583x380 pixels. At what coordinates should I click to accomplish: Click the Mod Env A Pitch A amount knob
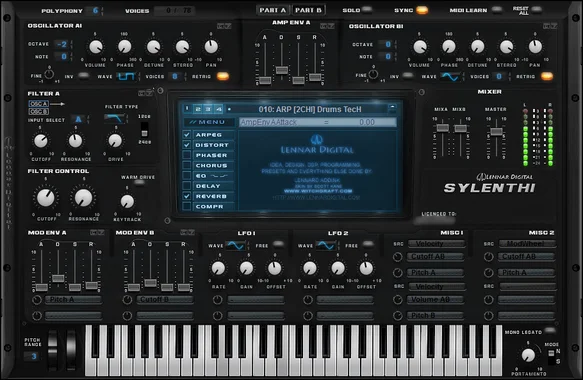(x=37, y=300)
